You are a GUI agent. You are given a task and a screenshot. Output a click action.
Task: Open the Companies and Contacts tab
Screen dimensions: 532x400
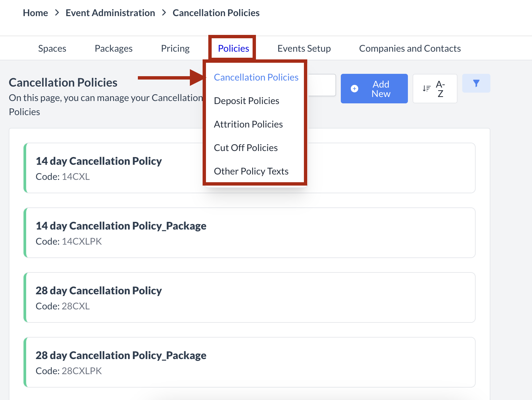coord(410,48)
